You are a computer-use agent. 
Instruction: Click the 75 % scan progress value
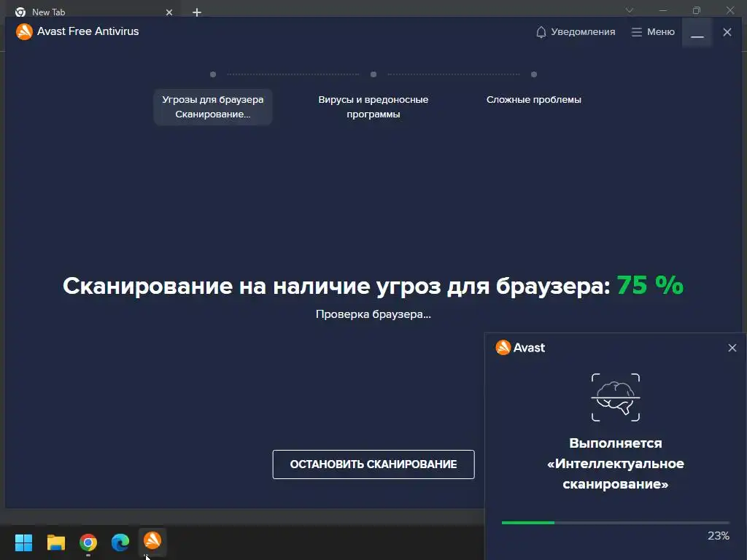pyautogui.click(x=650, y=286)
